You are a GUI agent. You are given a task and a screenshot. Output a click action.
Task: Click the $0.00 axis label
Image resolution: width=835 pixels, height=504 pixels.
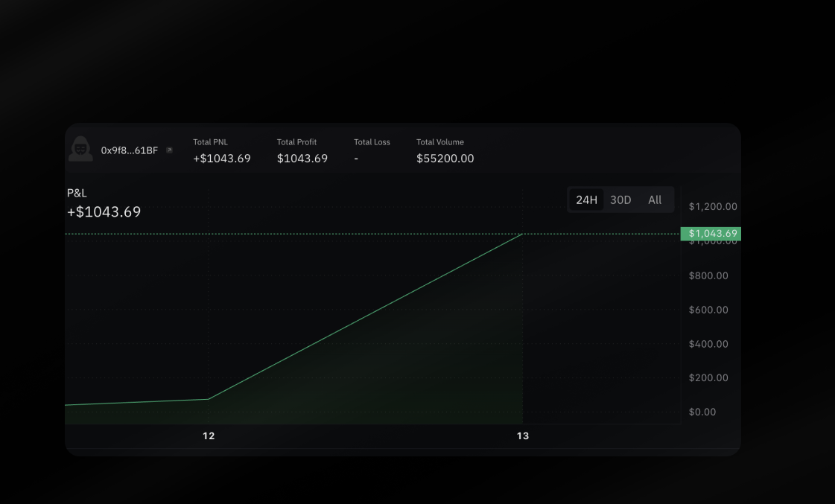click(x=702, y=412)
